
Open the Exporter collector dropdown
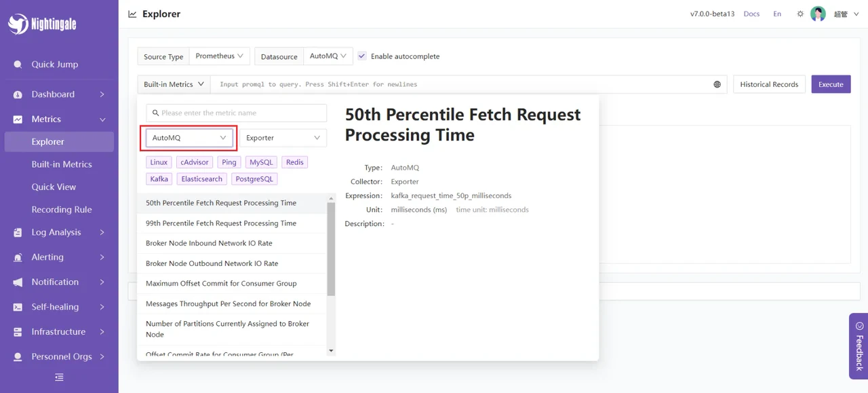pos(283,137)
